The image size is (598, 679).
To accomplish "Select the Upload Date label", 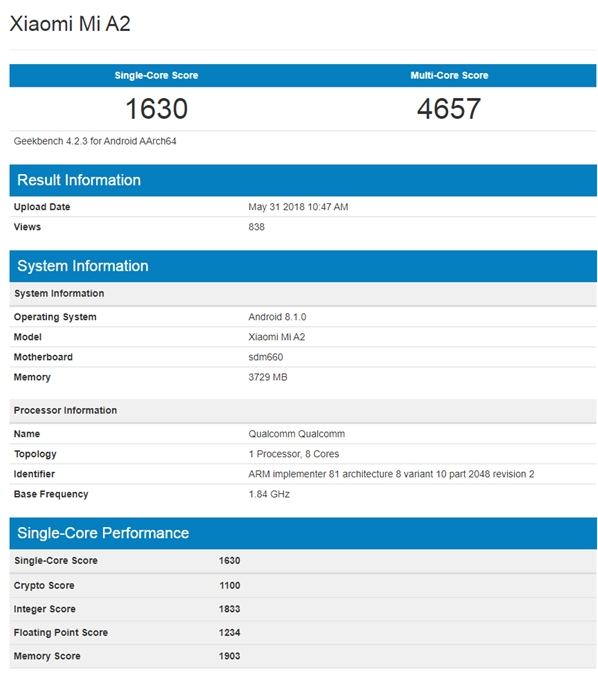I will 42,207.
